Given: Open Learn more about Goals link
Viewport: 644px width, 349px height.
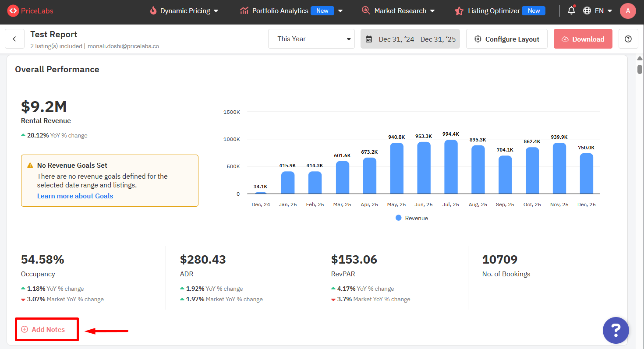Looking at the screenshot, I should coord(75,196).
